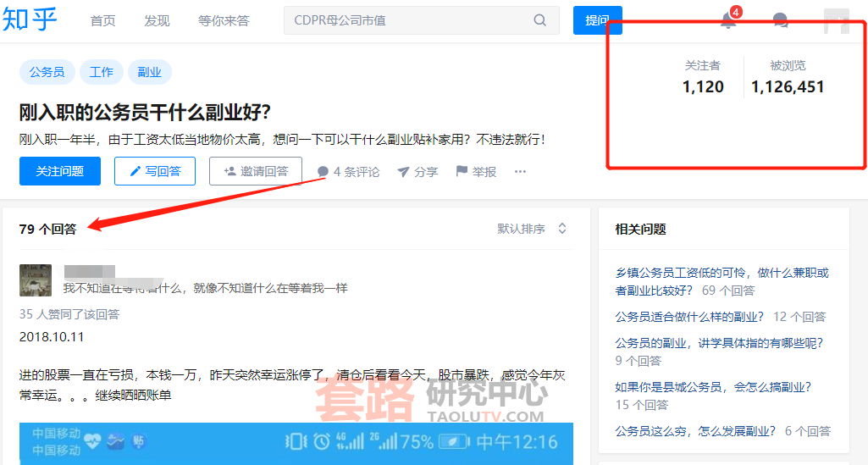Click the blue 提问 button

pyautogui.click(x=597, y=20)
